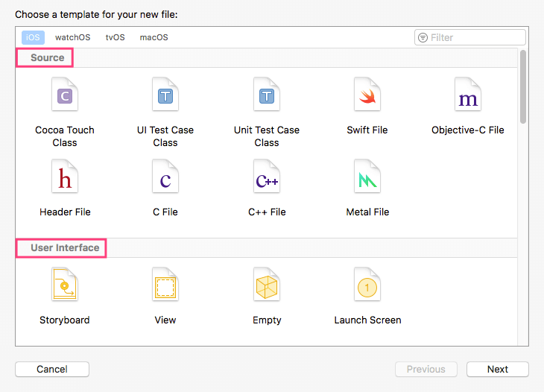The height and width of the screenshot is (392, 544).
Task: Open the macOS platform tab
Action: click(x=154, y=37)
